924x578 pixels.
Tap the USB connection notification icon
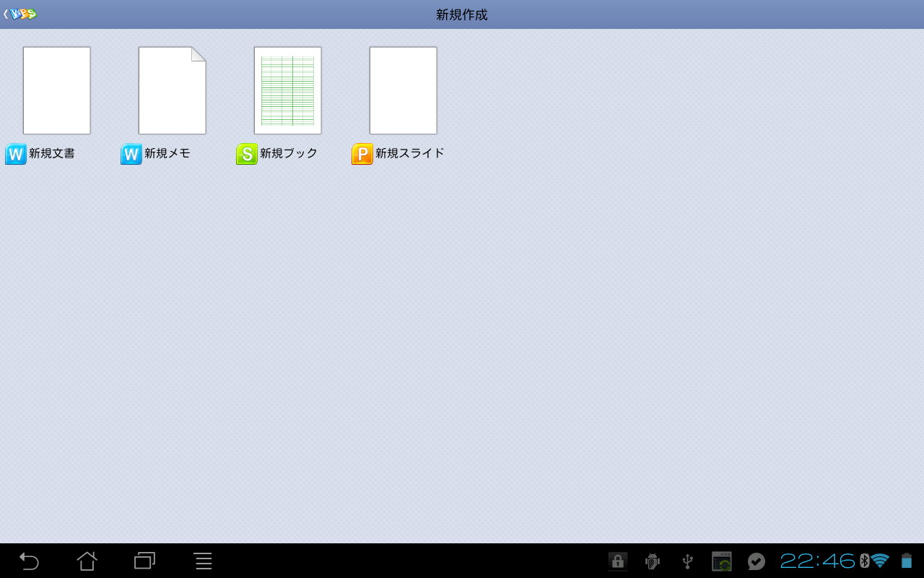(x=687, y=561)
